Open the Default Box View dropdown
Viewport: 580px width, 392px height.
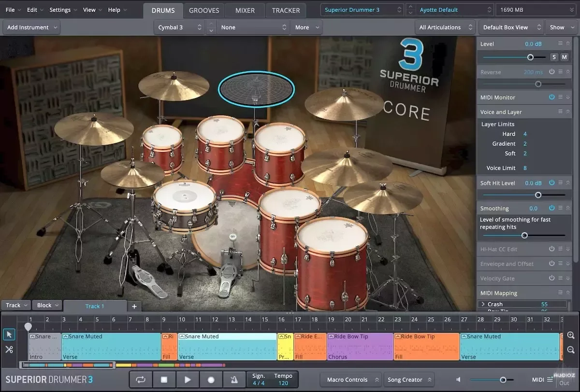click(x=511, y=28)
